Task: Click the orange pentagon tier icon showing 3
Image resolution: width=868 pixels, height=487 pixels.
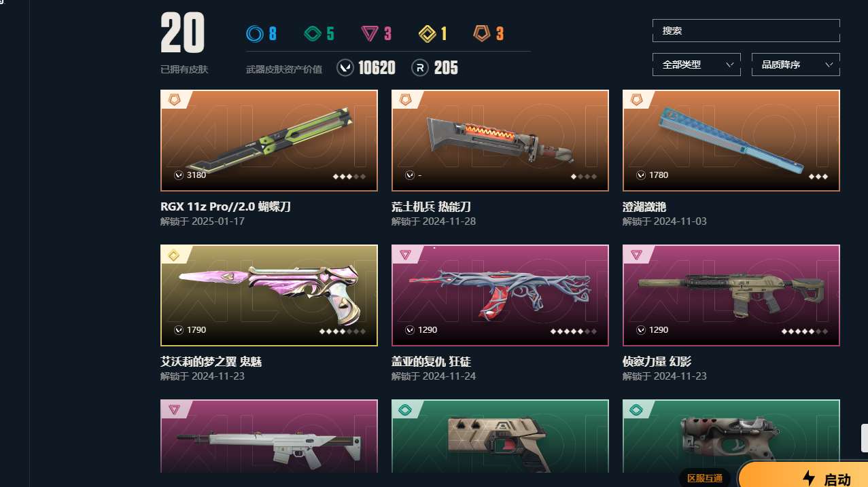Action: point(482,33)
